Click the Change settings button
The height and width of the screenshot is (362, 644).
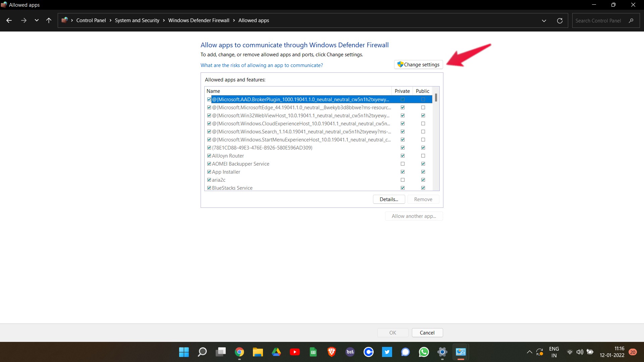click(418, 65)
